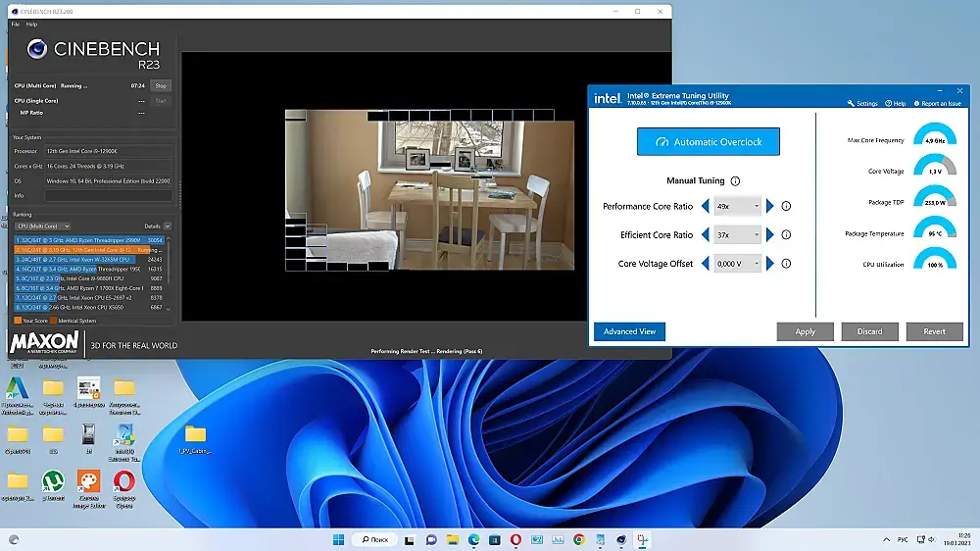Open Microsoft Store from the taskbar
Screen dimensions: 980x551
(494, 540)
